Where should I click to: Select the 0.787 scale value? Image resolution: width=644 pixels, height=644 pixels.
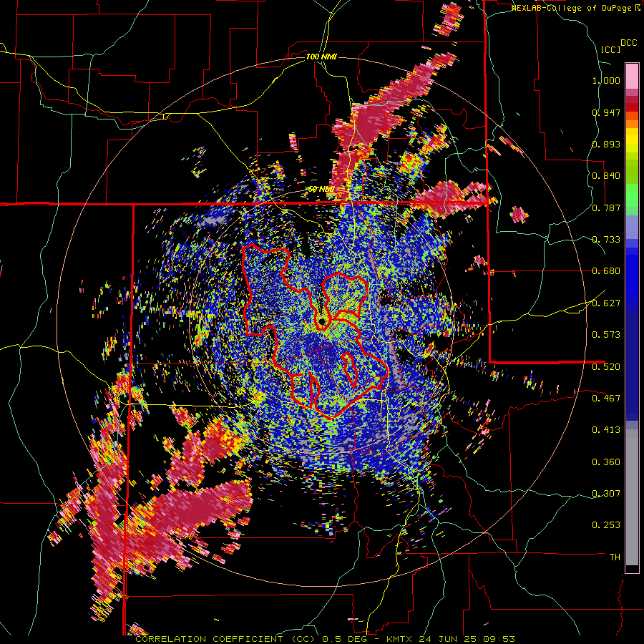[606, 208]
